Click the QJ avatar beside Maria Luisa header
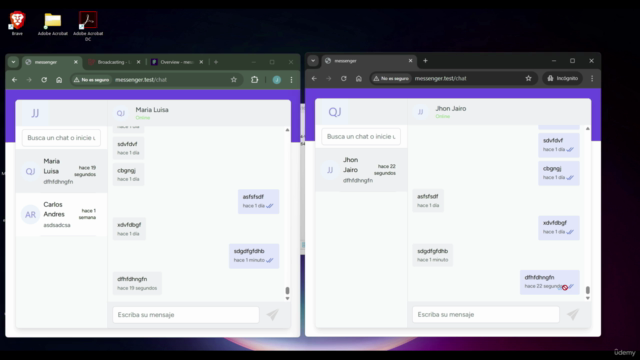 tap(121, 113)
